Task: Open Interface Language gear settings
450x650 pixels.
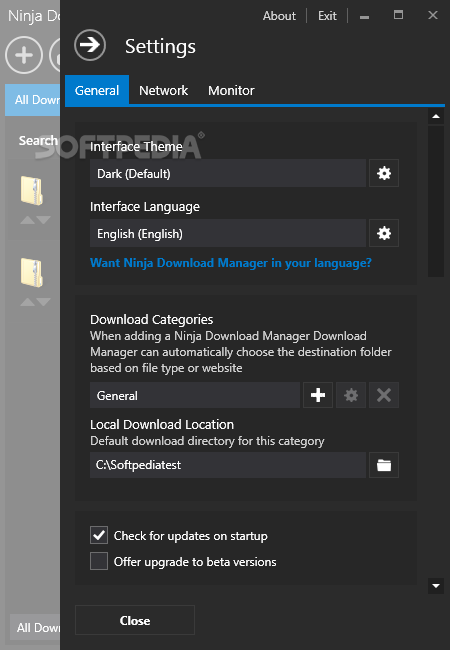Action: pos(384,233)
